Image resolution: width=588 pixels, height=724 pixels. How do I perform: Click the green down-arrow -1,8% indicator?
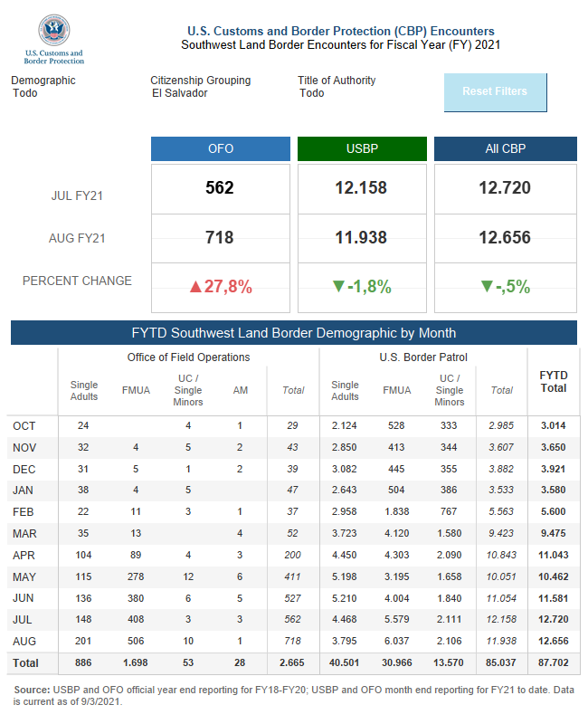[362, 287]
